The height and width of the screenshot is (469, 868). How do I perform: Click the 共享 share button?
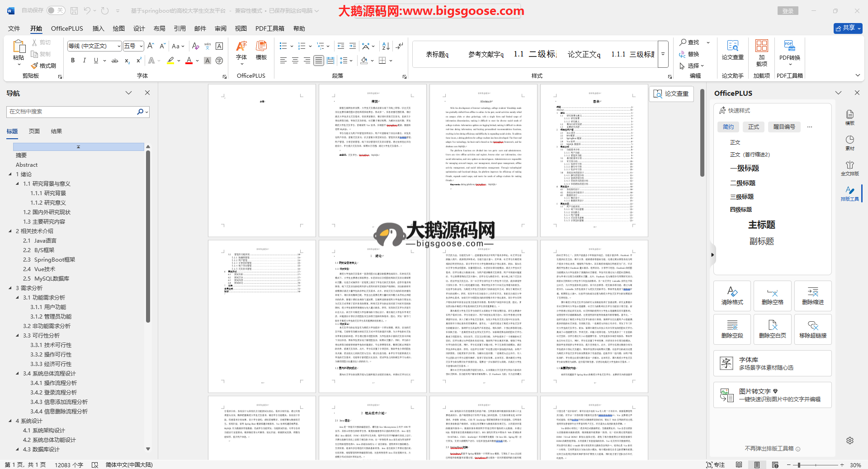click(848, 28)
